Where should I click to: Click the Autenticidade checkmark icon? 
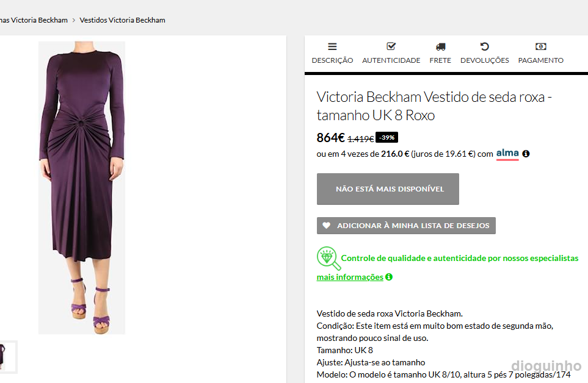(391, 46)
